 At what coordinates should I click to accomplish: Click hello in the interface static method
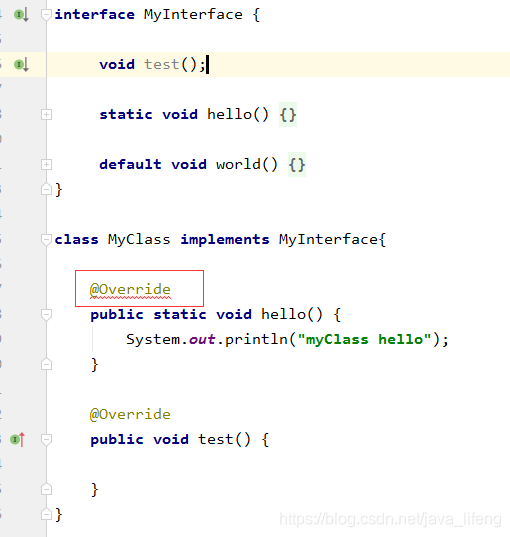coord(229,114)
